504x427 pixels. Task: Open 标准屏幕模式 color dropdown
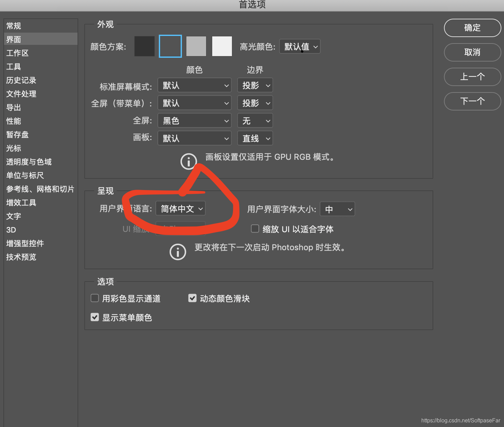[x=195, y=85]
